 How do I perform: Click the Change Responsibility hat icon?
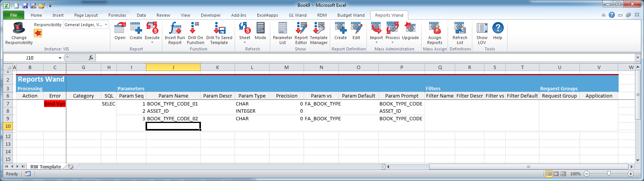19,28
